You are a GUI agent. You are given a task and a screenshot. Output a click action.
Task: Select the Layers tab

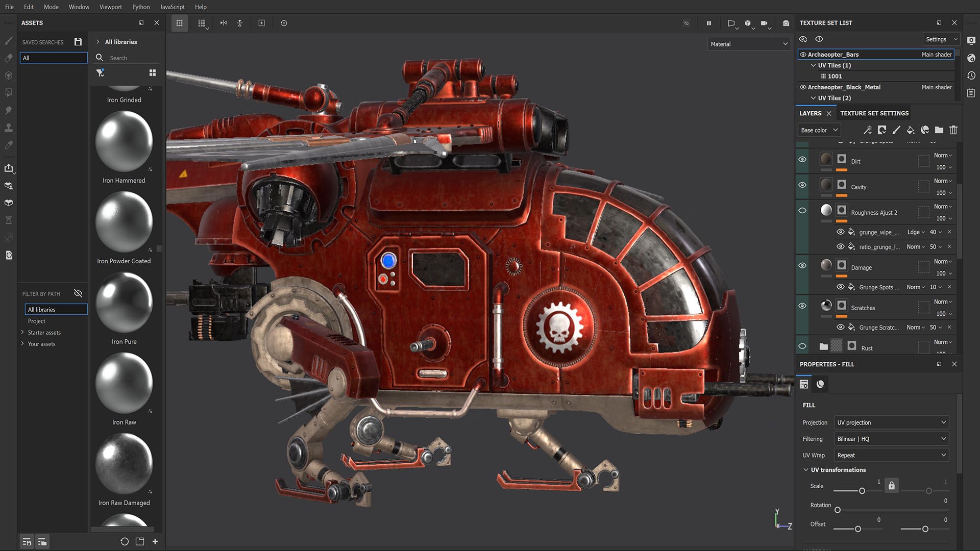tap(810, 113)
